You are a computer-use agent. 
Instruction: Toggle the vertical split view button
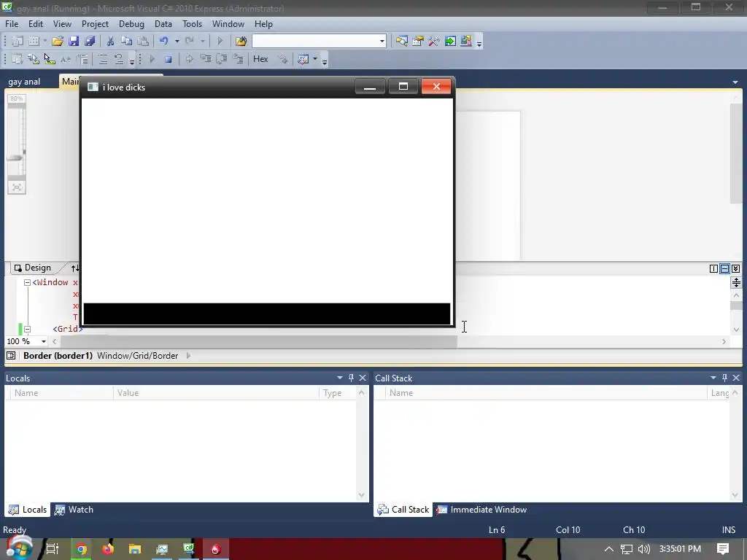point(713,268)
